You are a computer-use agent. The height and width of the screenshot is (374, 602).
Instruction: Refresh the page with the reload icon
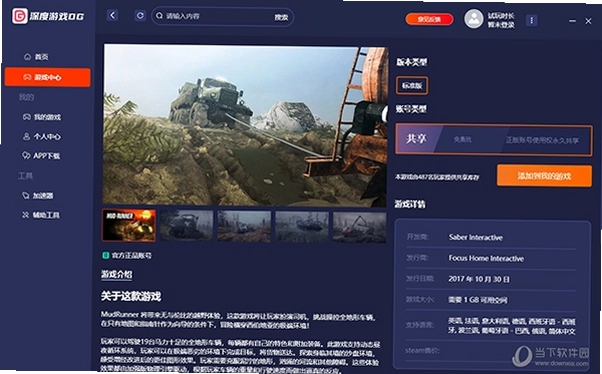140,15
